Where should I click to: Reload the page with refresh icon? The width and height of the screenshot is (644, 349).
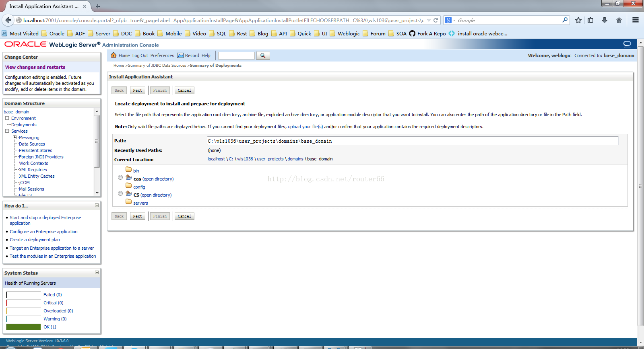pyautogui.click(x=436, y=20)
